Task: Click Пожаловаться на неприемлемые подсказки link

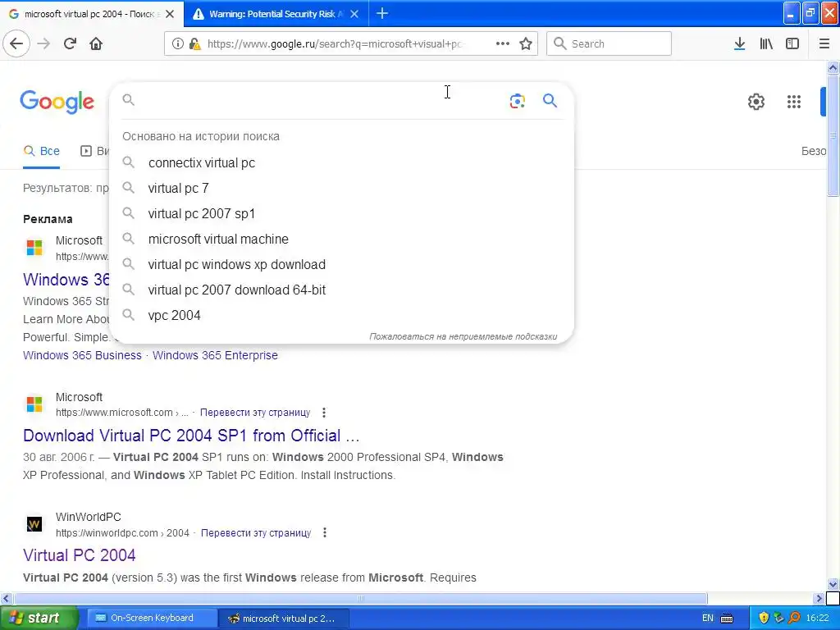Action: coord(463,336)
